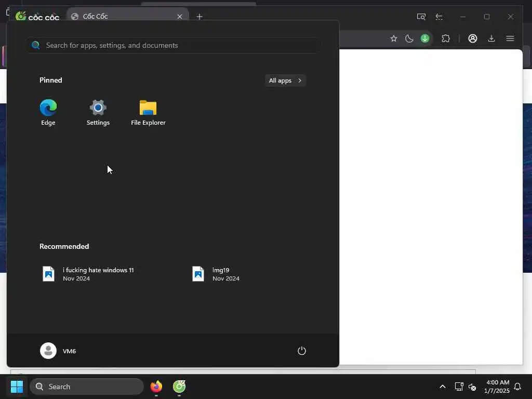The image size is (532, 399).
Task: Open the Cốc Cốc hamburger main menu
Action: pyautogui.click(x=510, y=38)
